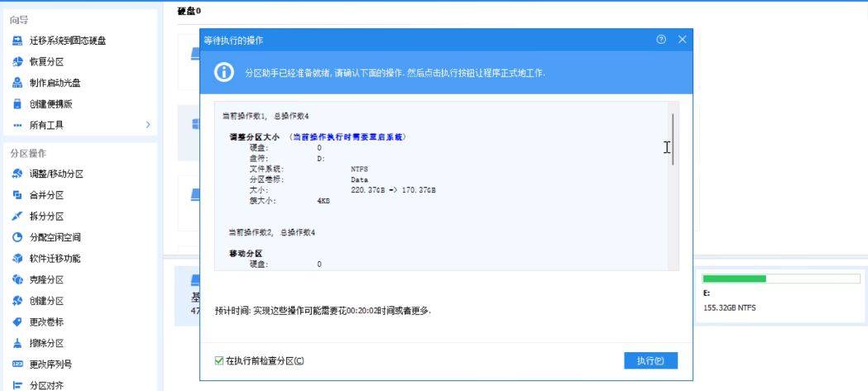Click the 克隆分区 icon

click(x=17, y=280)
